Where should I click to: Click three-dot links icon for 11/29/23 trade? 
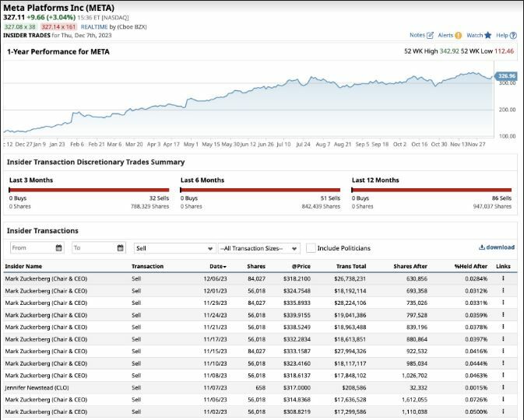[x=503, y=303]
